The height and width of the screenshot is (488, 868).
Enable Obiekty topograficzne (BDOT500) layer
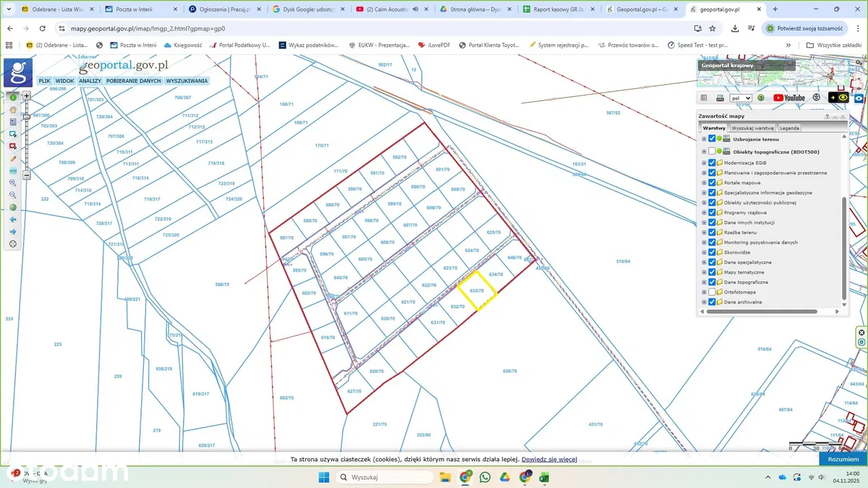[711, 152]
